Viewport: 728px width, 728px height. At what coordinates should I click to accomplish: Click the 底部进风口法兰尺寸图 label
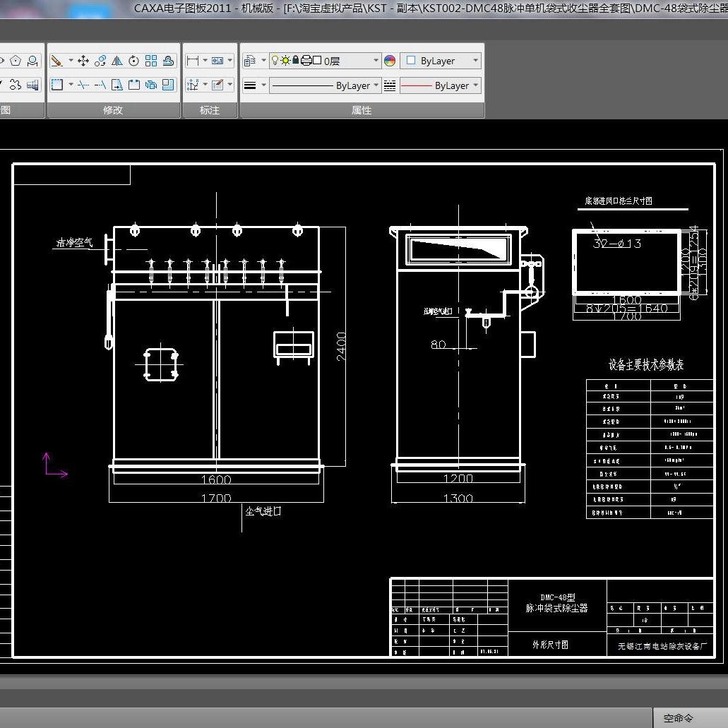619,201
